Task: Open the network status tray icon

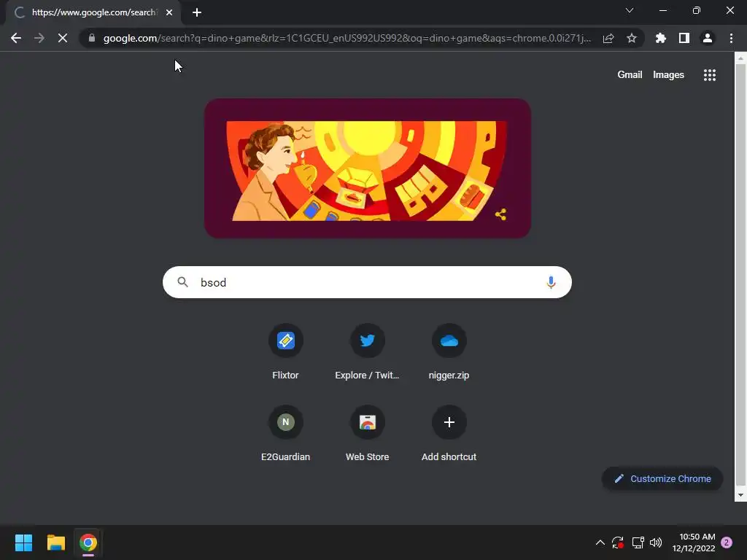Action: tap(638, 542)
